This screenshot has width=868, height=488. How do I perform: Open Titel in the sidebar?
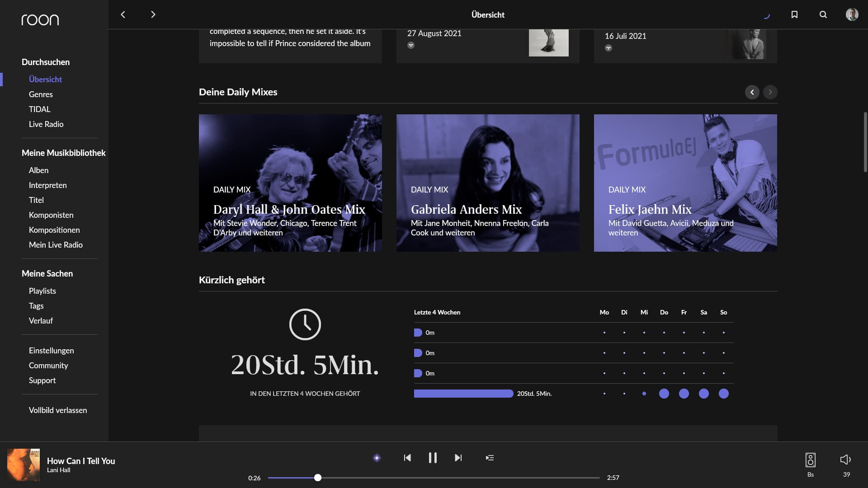(x=36, y=200)
